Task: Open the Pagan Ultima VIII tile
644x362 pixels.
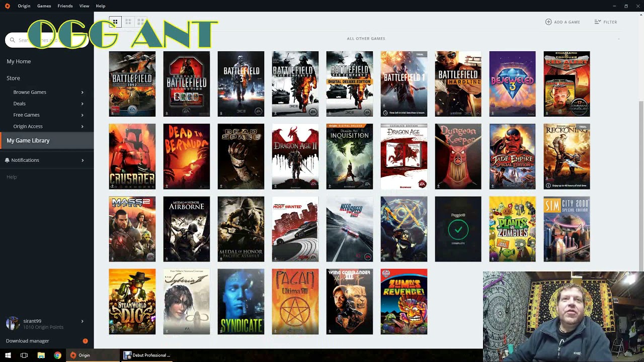Action: pos(295,302)
